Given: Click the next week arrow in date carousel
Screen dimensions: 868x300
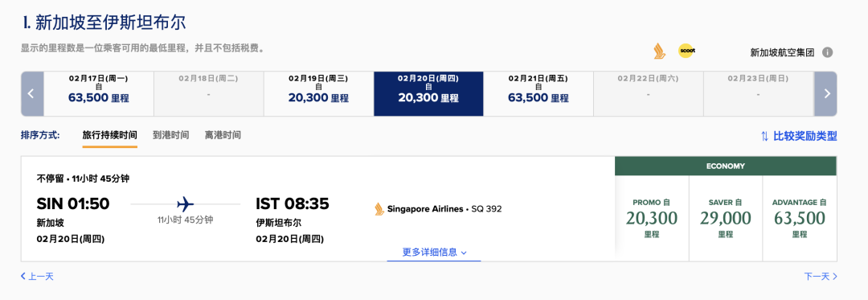Looking at the screenshot, I should click(x=826, y=93).
